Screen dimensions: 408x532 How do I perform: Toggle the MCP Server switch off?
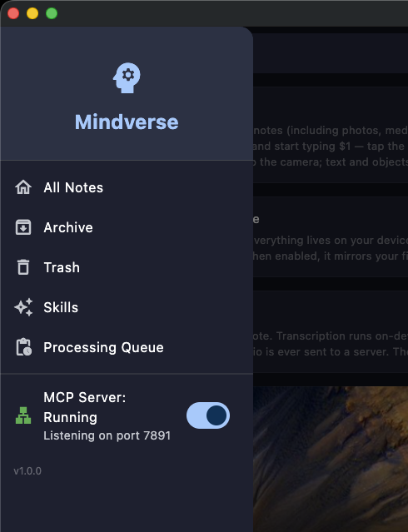207,415
